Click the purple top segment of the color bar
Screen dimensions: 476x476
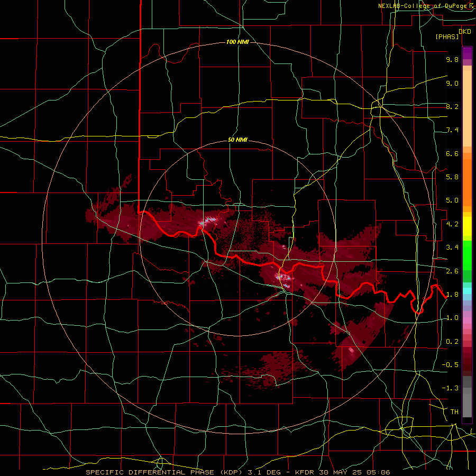pos(467,53)
